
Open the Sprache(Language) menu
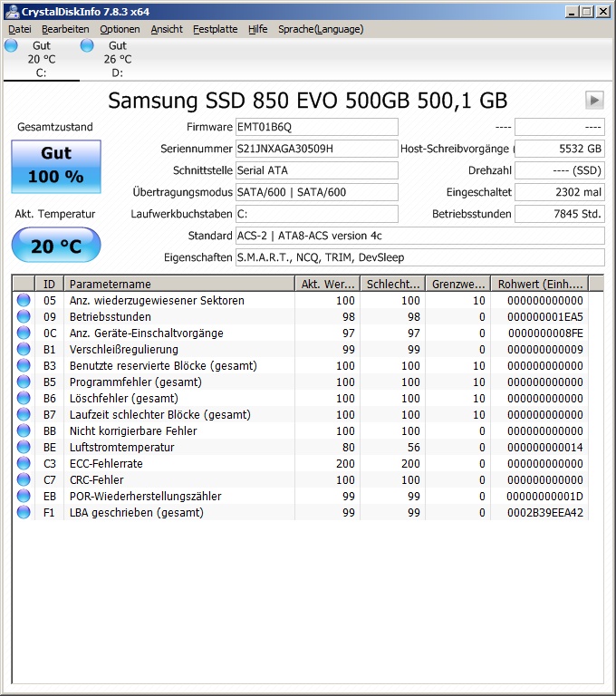[x=321, y=29]
